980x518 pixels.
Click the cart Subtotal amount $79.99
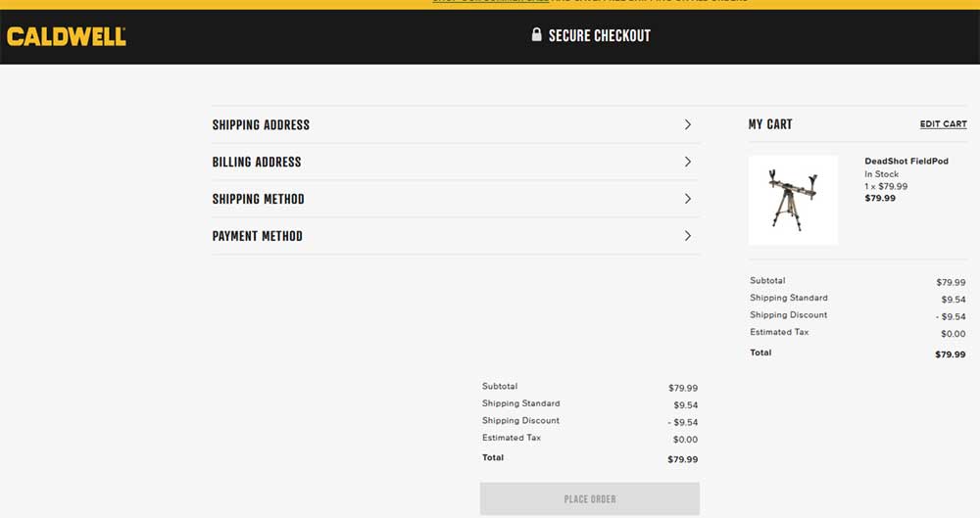pos(951,282)
